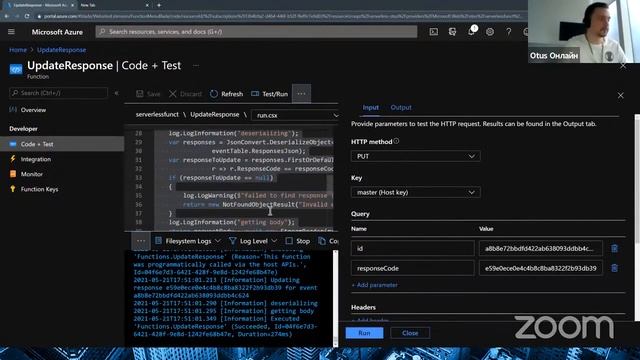The width and height of the screenshot is (640, 360).
Task: Open the Log Level filter dropdown
Action: 253,241
